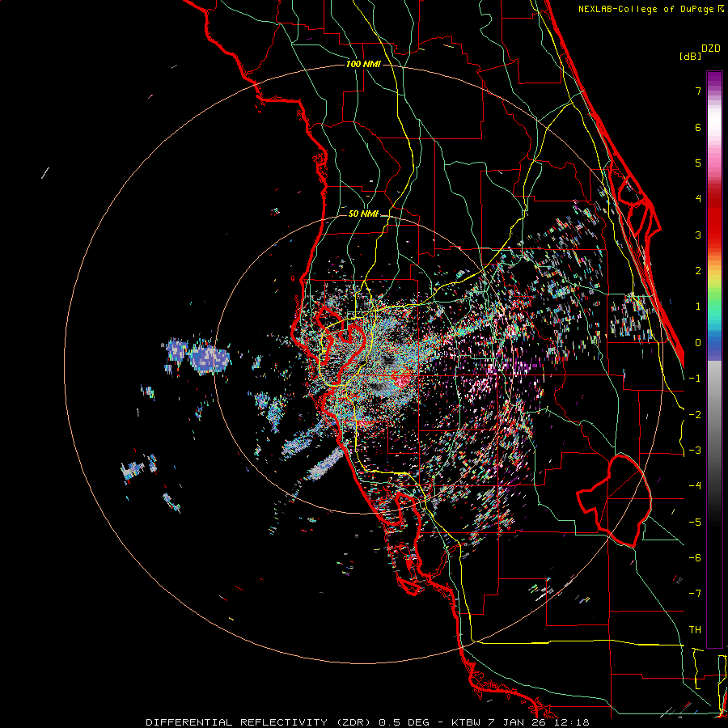Click the 2 value on the scale
The image size is (728, 728).
698,271
